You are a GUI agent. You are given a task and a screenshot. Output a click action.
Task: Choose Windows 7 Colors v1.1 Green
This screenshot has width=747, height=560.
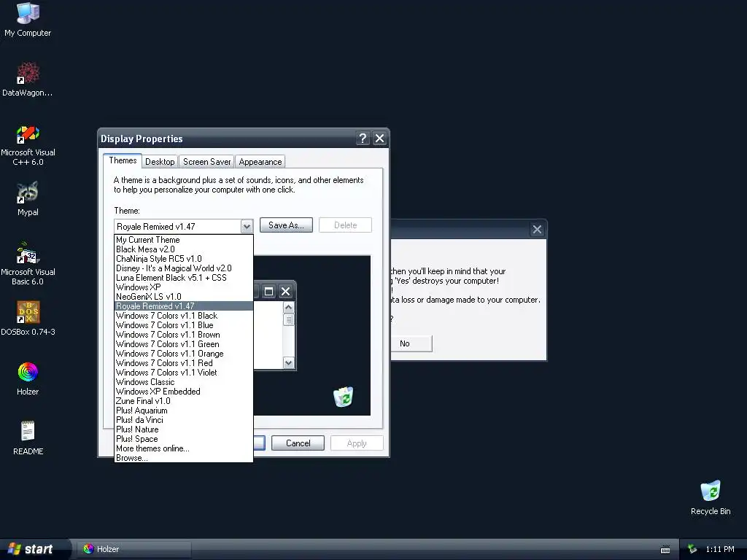tap(183, 344)
